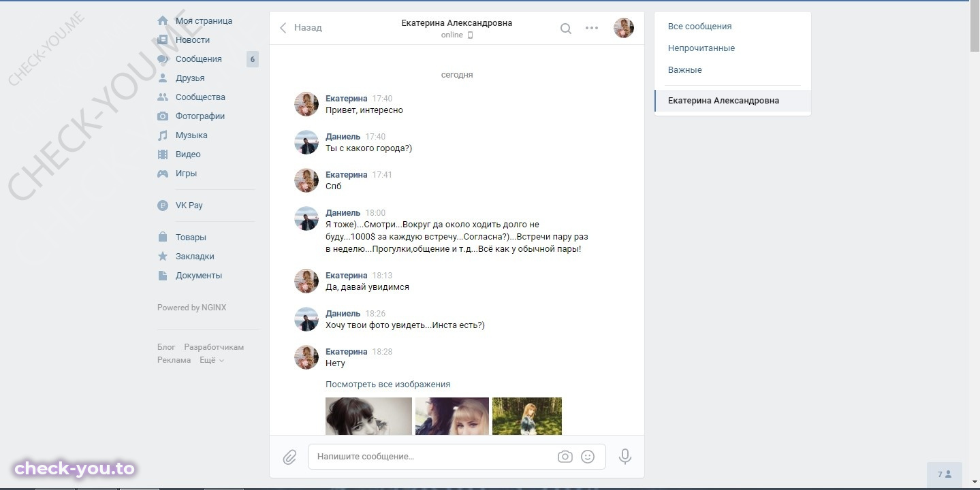Click Даниель's avatar next to Ты с какого города

[x=306, y=142]
